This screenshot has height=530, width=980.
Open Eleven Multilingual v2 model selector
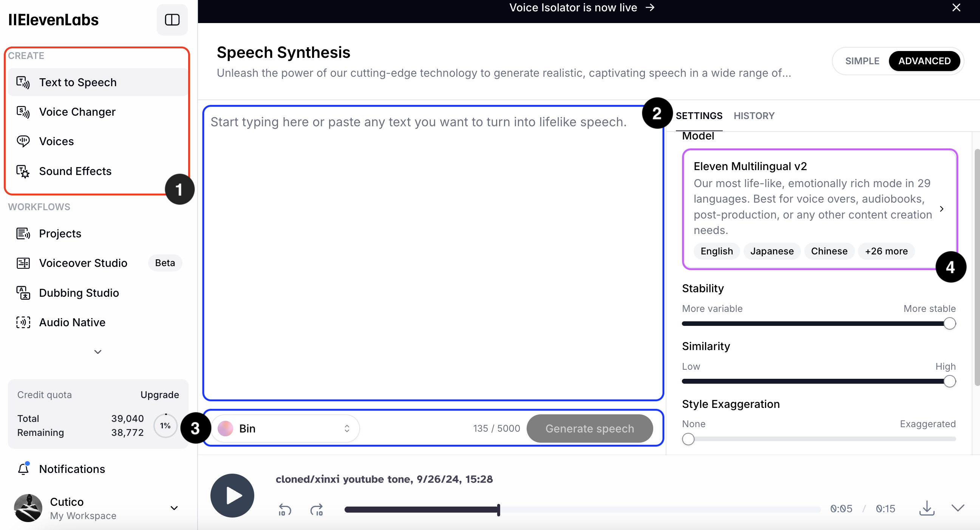coord(820,209)
